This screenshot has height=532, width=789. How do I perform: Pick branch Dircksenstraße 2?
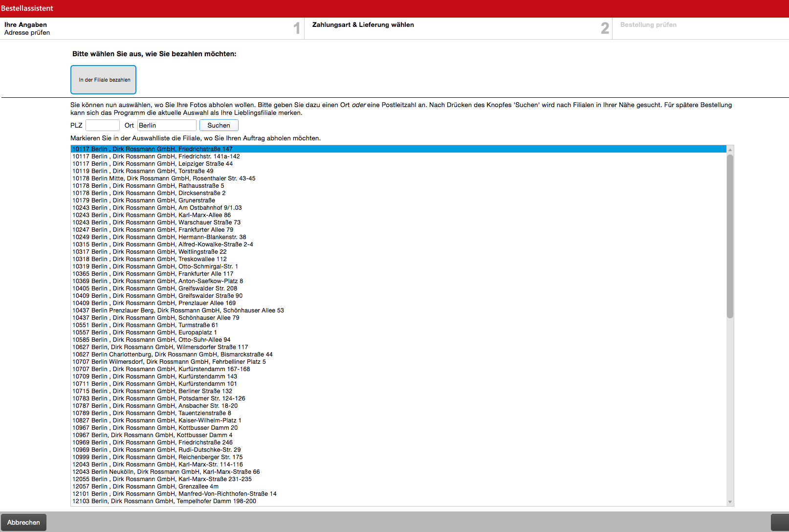tap(398, 193)
